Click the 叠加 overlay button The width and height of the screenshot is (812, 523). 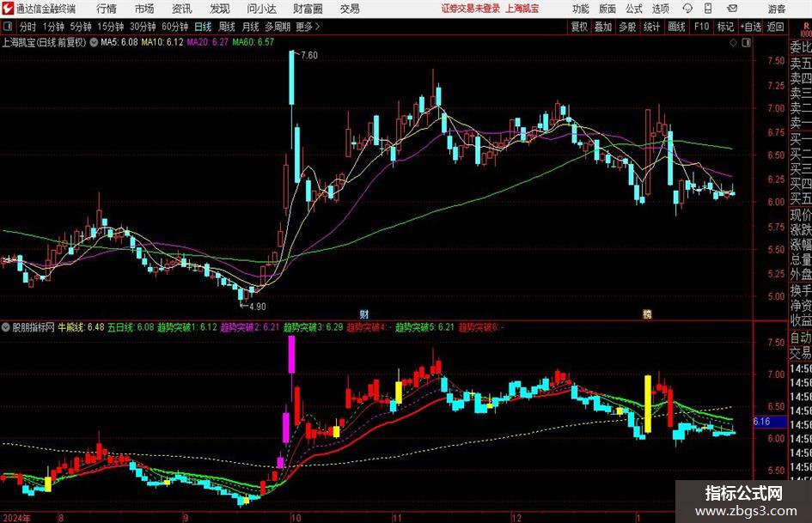click(x=603, y=27)
